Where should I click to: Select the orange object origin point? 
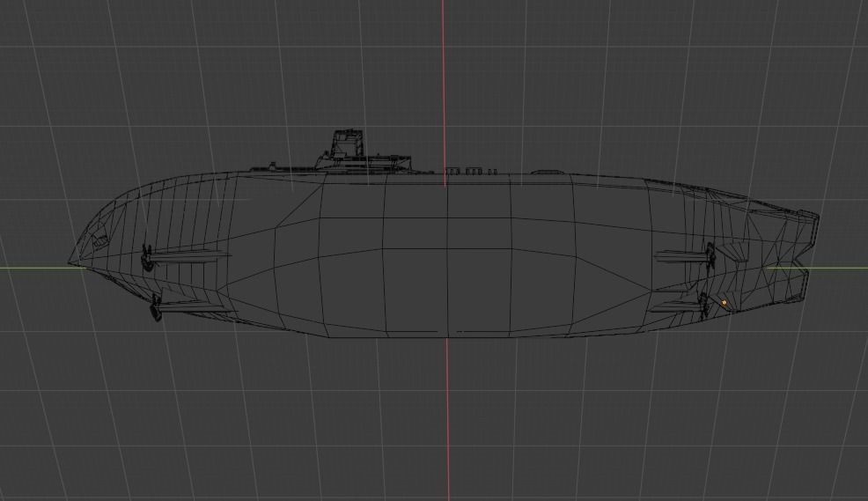coord(725,303)
